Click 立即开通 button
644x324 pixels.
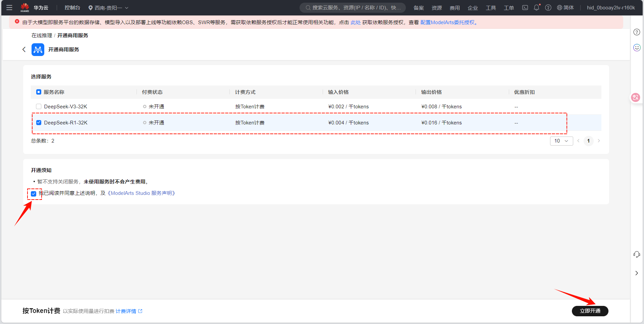(x=590, y=311)
